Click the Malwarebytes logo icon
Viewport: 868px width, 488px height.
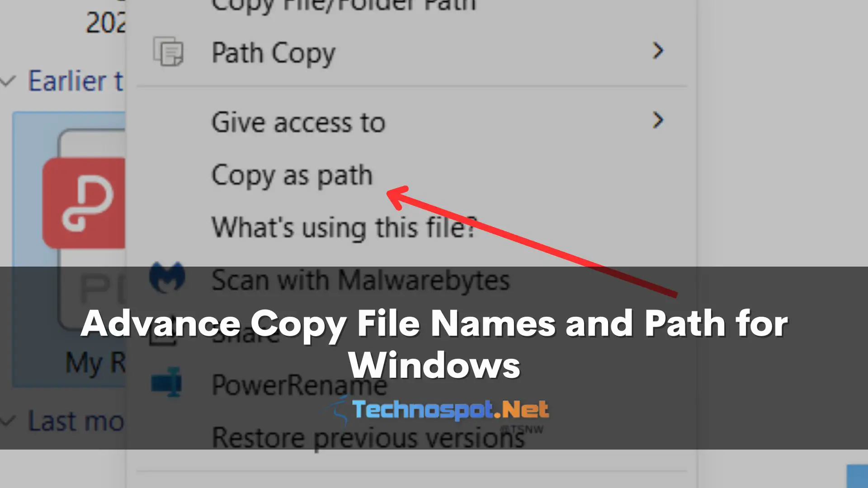pyautogui.click(x=167, y=277)
